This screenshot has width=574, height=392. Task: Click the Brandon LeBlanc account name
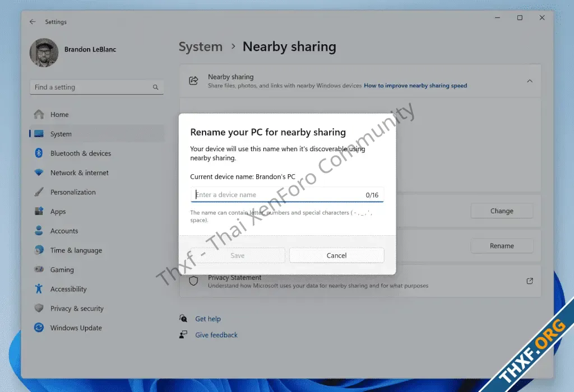[90, 49]
